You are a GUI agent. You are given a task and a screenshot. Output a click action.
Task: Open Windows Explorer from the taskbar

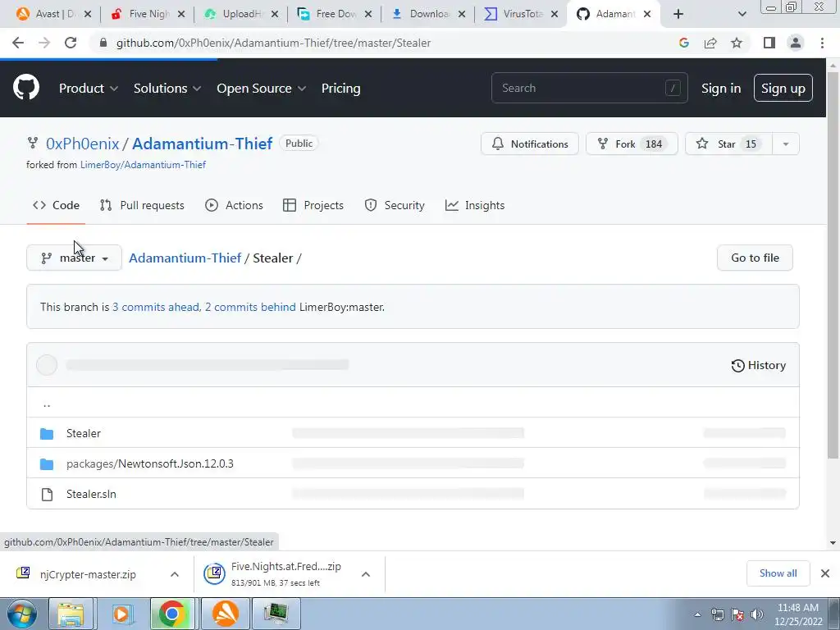(x=71, y=614)
